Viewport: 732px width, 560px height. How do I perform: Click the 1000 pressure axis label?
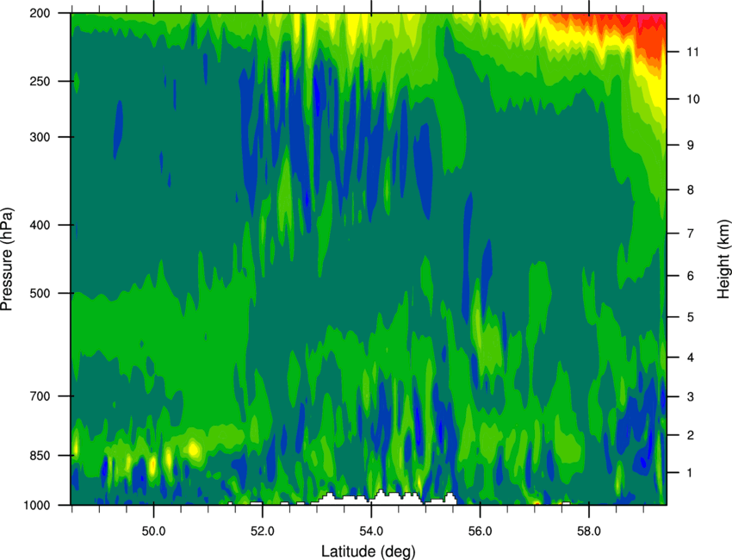37,506
